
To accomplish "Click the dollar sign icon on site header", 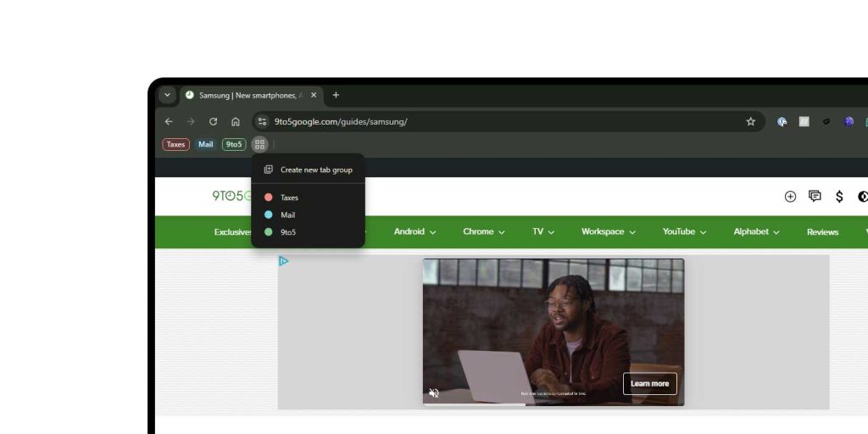I will point(839,197).
